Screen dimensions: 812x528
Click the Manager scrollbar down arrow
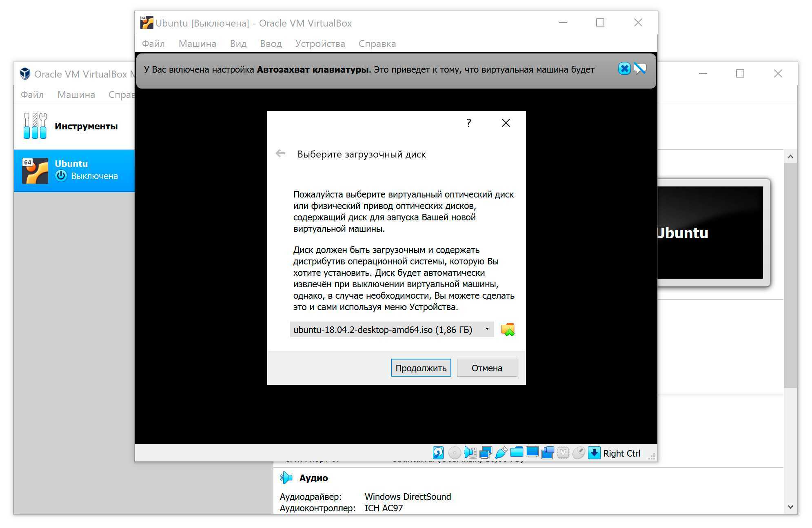790,507
